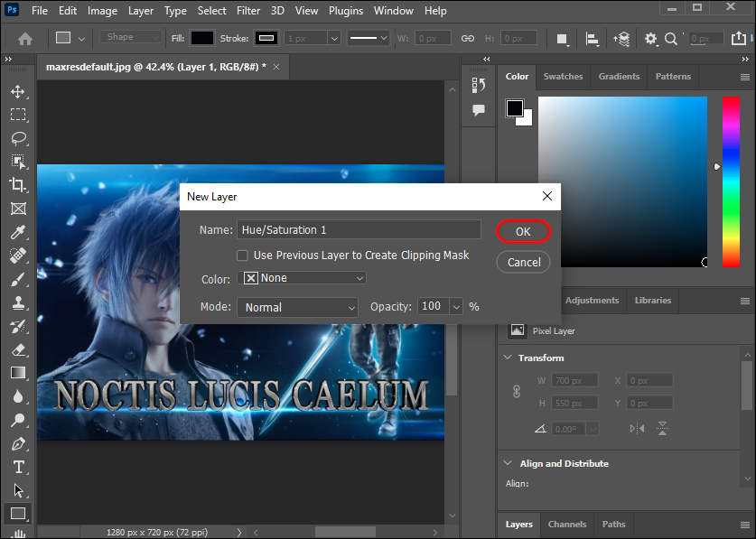Select the Eyedropper tool
756x539 pixels.
[x=17, y=232]
